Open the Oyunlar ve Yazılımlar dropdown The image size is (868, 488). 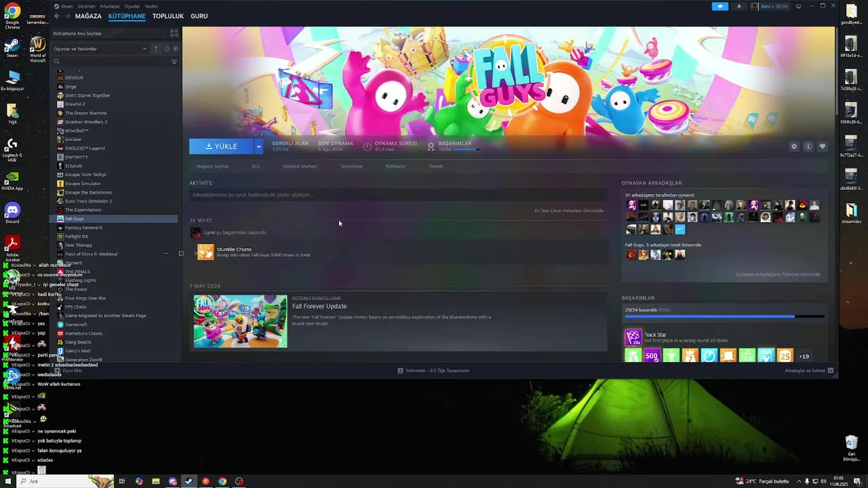tap(100, 49)
